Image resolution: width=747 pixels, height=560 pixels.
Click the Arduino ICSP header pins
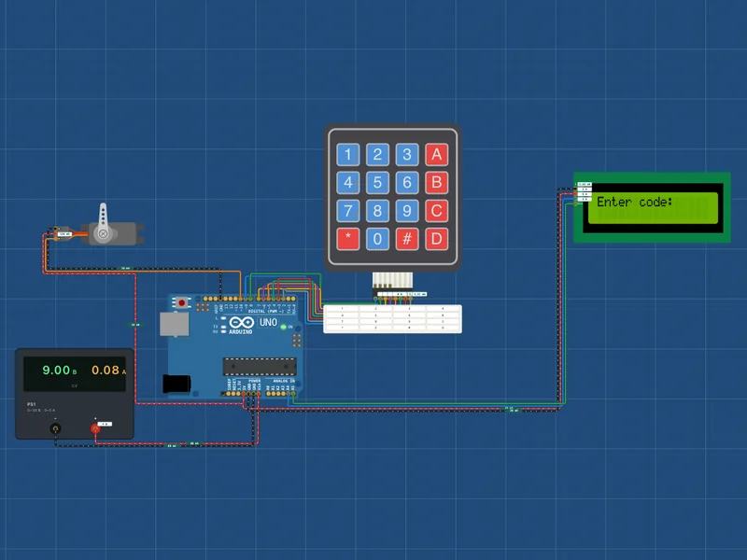coord(296,340)
